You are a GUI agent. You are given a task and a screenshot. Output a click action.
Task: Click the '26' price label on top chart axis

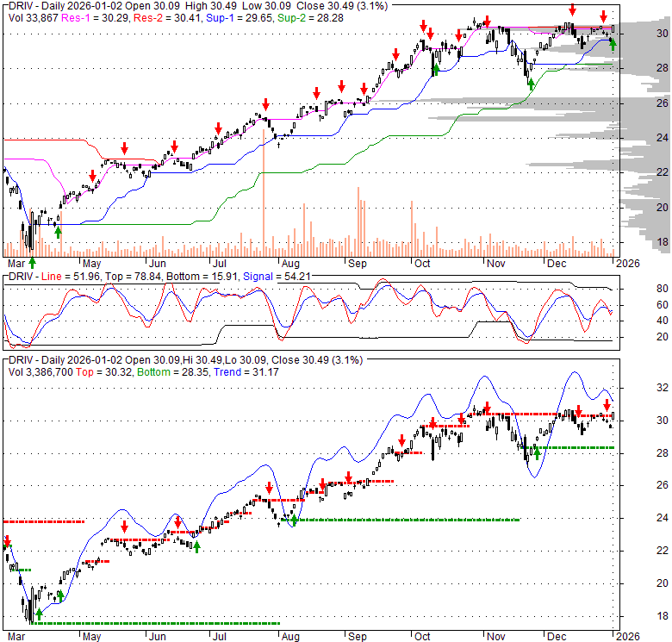click(x=663, y=103)
